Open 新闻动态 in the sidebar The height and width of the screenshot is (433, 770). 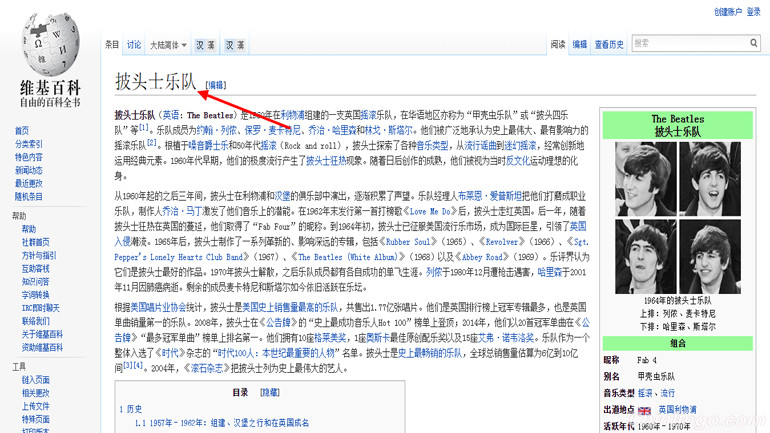click(28, 170)
